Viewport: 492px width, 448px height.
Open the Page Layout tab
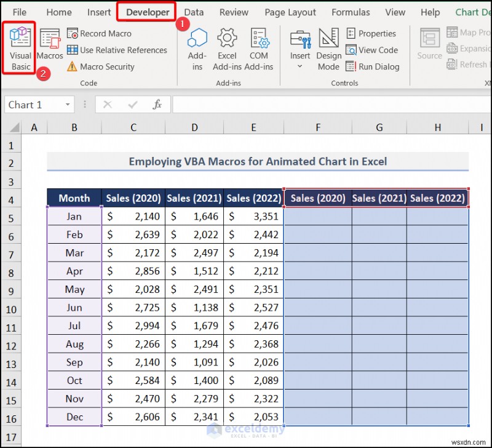pyautogui.click(x=290, y=12)
